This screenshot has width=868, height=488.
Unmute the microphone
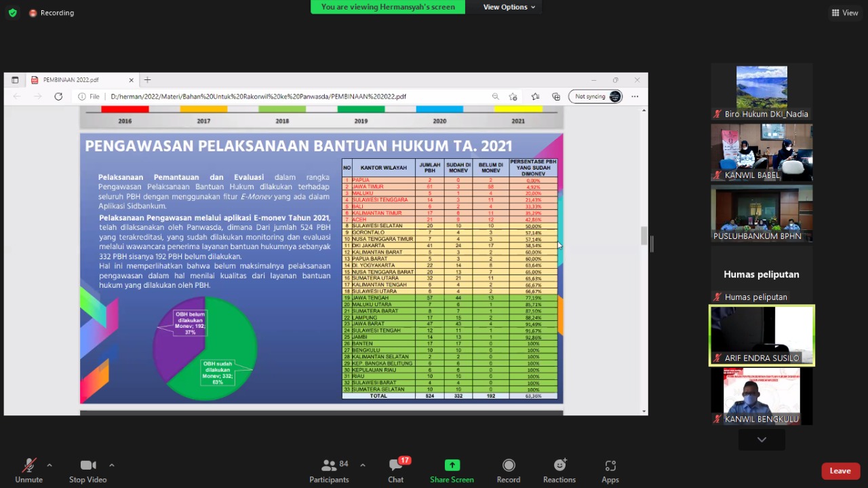click(x=28, y=470)
